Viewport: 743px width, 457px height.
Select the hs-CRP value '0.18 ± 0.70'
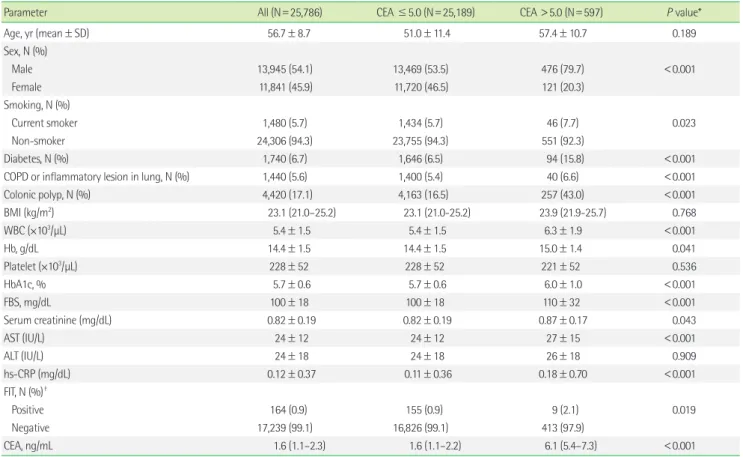(562, 374)
